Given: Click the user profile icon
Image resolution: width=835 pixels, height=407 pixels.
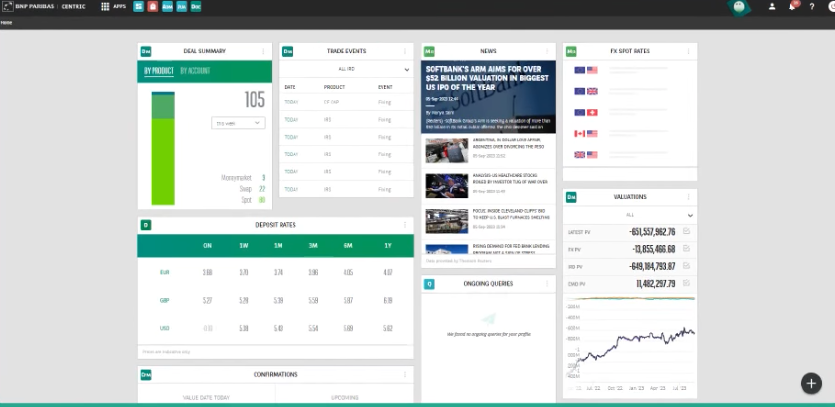Looking at the screenshot, I should [x=771, y=6].
